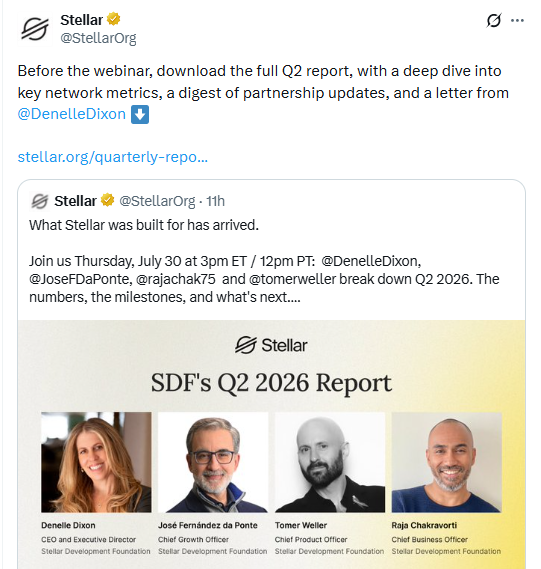Click the 'SDF's Q2 2026 Report' heading image
Viewport: 541px width, 569px height.
click(x=271, y=382)
